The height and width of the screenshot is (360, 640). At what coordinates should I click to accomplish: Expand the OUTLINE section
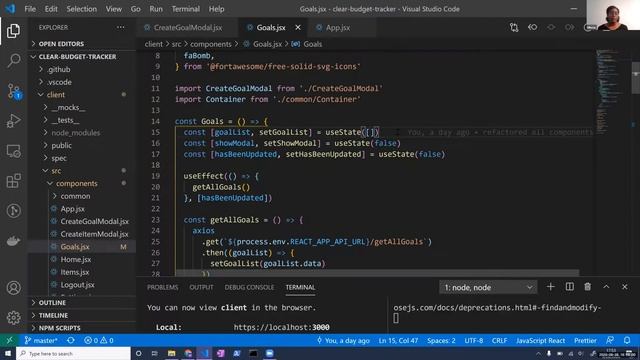point(82,302)
